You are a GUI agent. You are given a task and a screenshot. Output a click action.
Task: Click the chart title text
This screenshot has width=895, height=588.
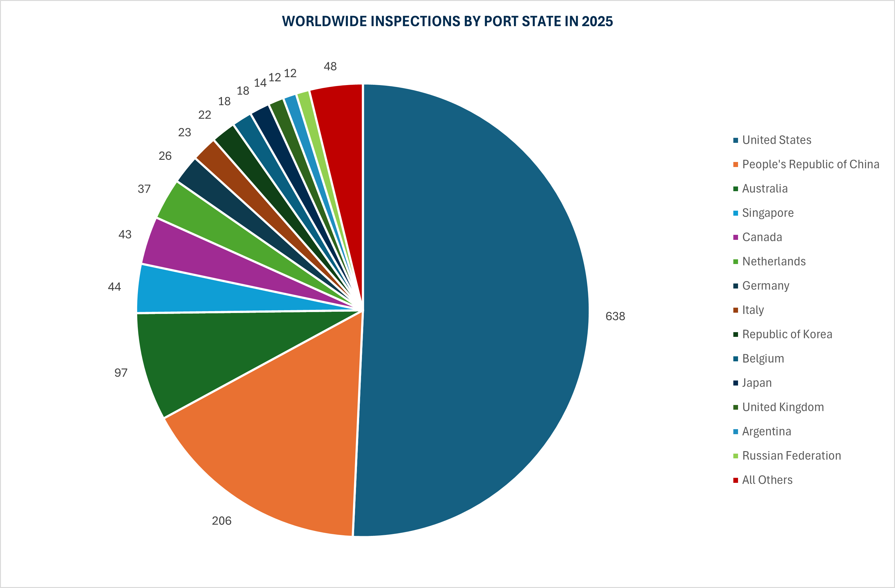447,21
